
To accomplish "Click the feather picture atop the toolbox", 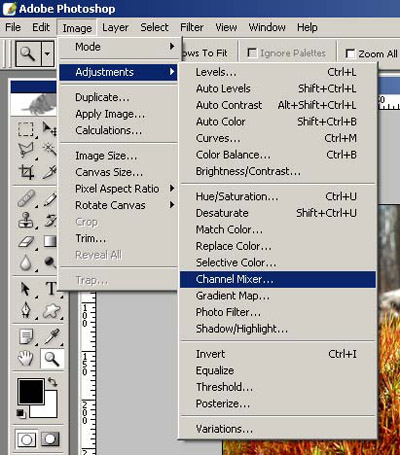I will tap(33, 104).
